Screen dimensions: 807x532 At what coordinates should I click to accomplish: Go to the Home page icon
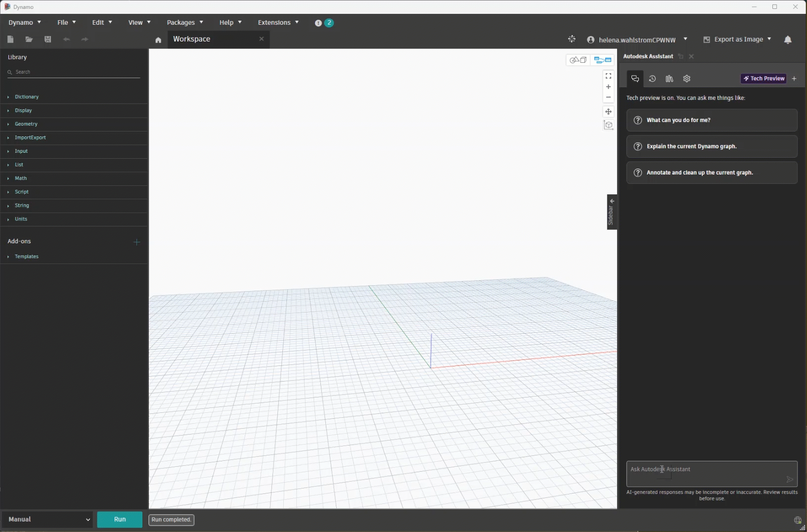(x=158, y=40)
